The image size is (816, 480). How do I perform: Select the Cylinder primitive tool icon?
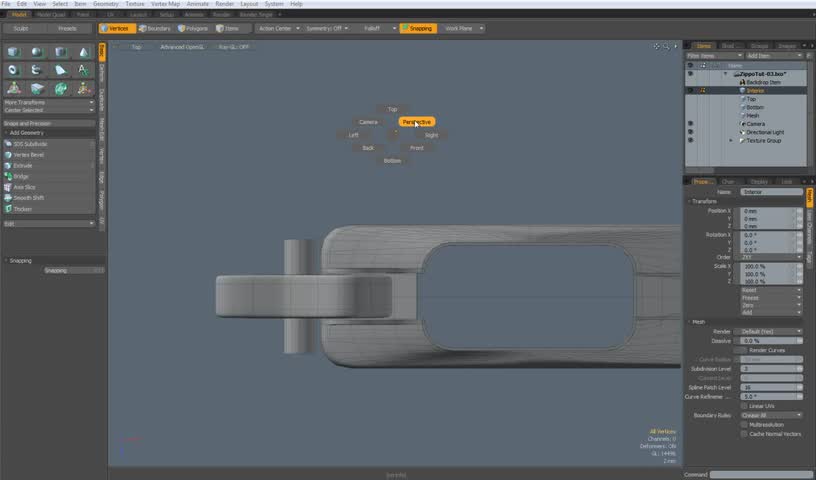[x=60, y=52]
